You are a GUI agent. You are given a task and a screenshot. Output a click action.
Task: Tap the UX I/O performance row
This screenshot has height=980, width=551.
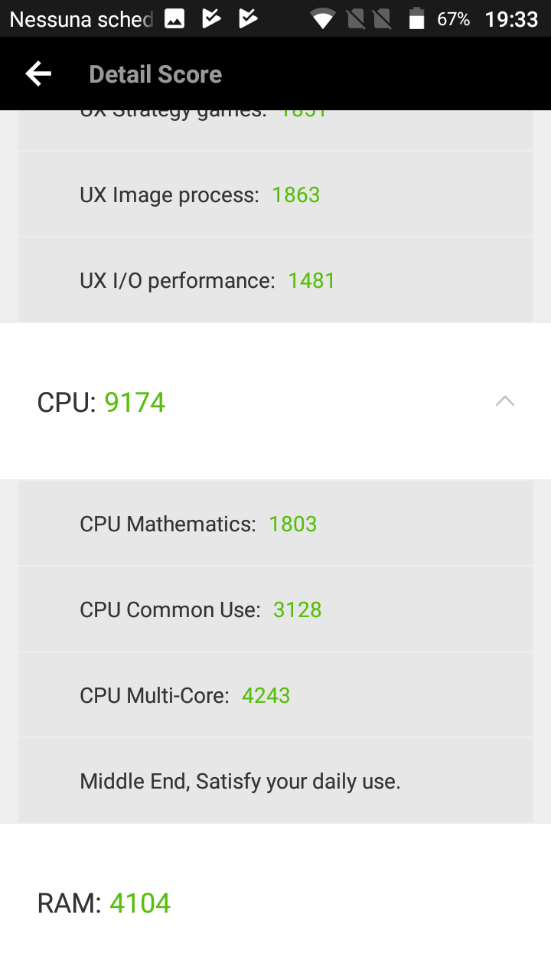[275, 280]
